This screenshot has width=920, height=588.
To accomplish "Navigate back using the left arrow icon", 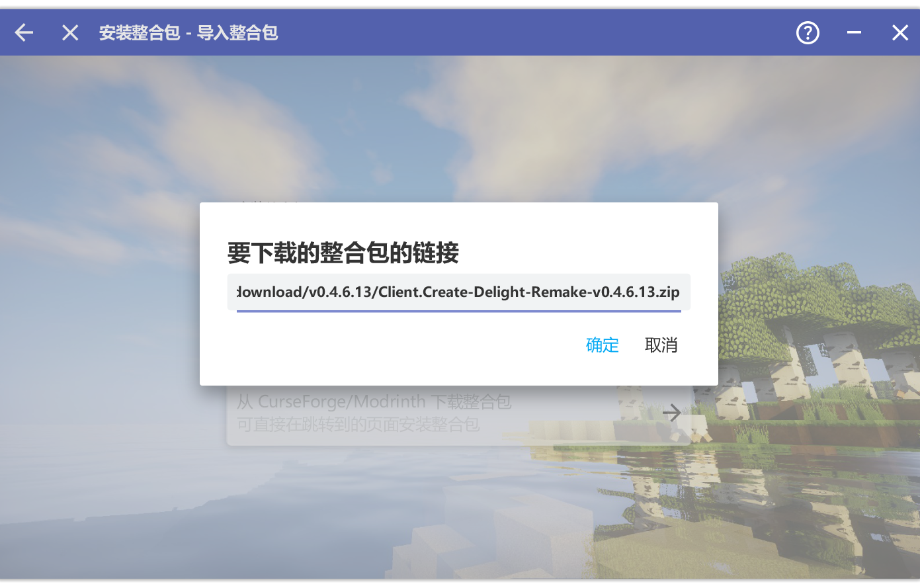I will (23, 32).
